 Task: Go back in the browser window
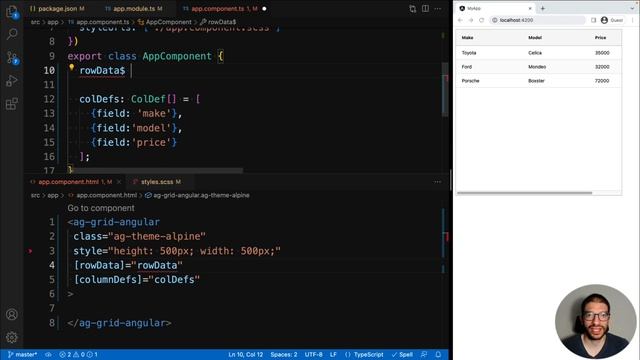[460, 20]
